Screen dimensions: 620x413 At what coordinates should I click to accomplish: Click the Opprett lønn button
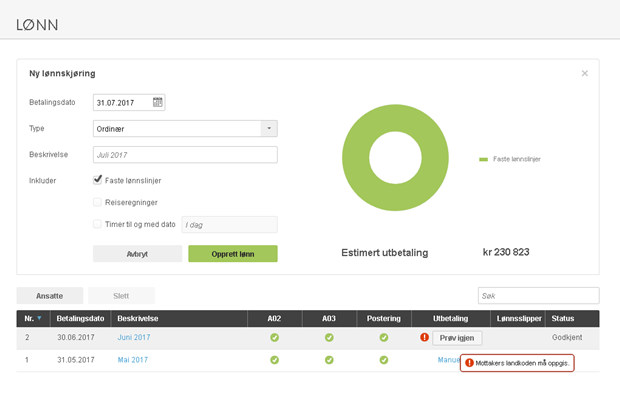click(x=233, y=254)
